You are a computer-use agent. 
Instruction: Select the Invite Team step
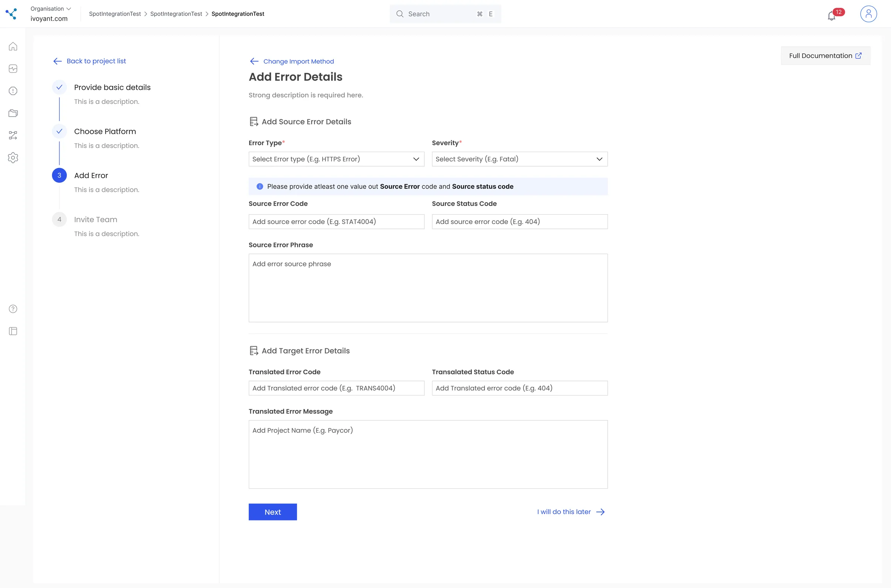tap(96, 219)
